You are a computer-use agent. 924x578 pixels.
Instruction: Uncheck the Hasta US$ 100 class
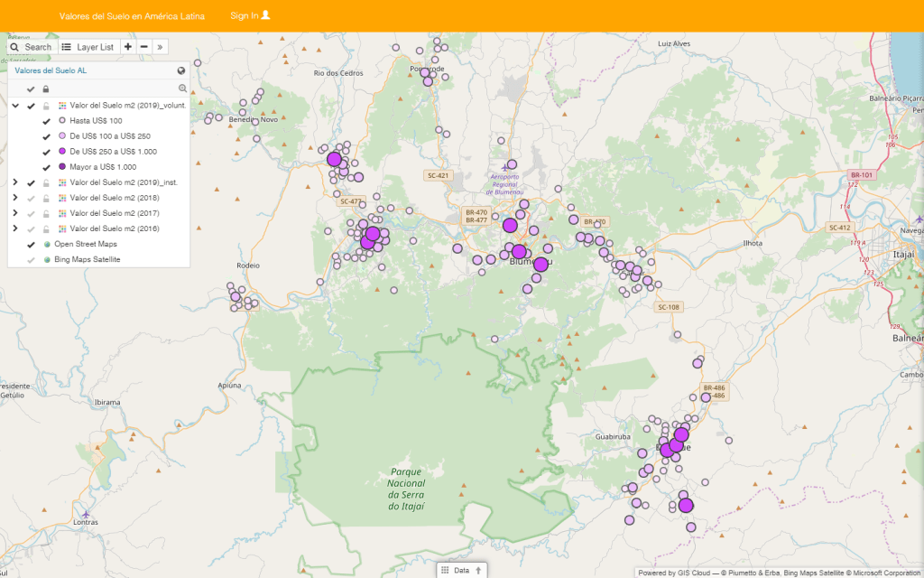pos(46,121)
